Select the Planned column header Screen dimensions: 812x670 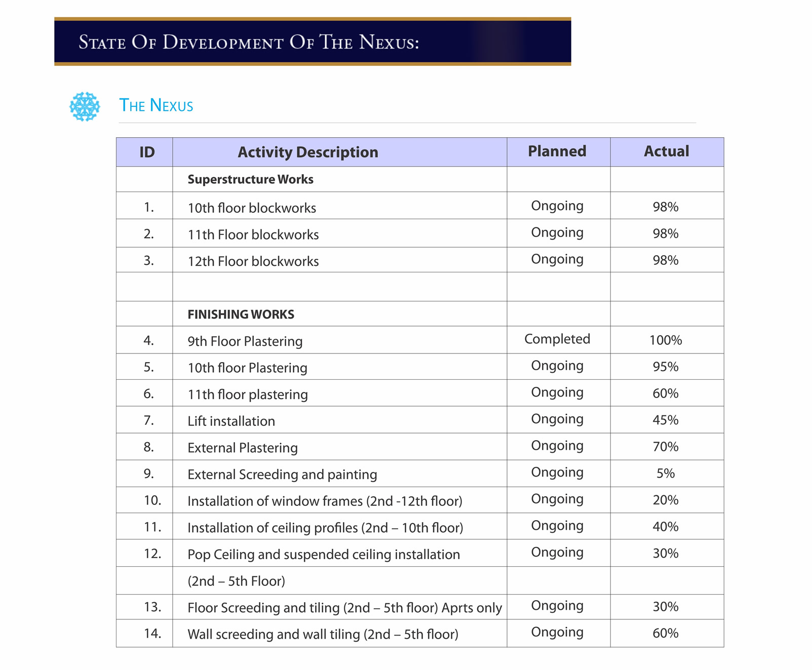557,151
